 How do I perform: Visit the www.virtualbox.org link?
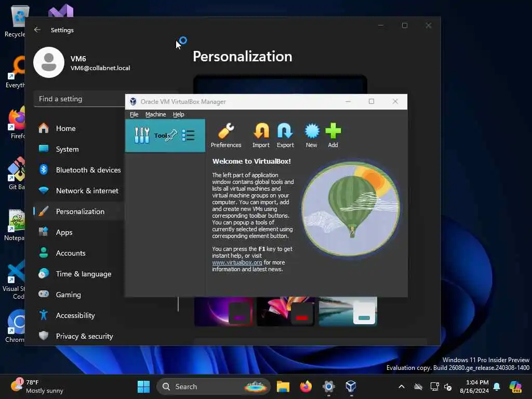237,262
